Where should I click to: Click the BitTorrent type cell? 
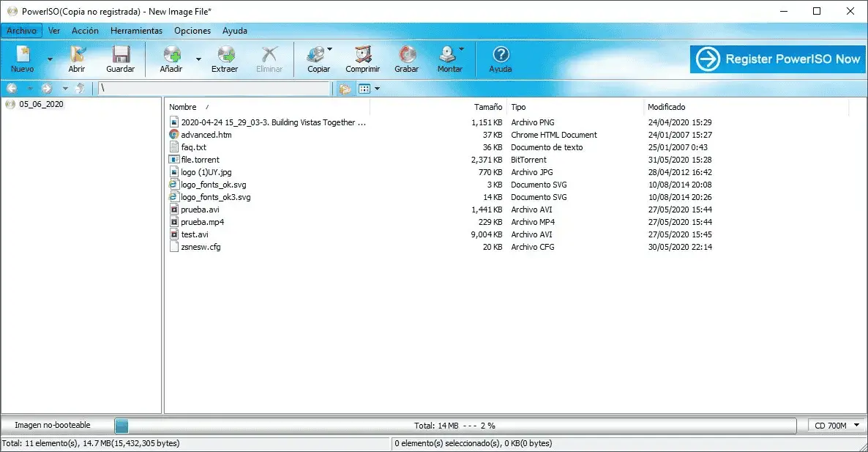pyautogui.click(x=528, y=160)
